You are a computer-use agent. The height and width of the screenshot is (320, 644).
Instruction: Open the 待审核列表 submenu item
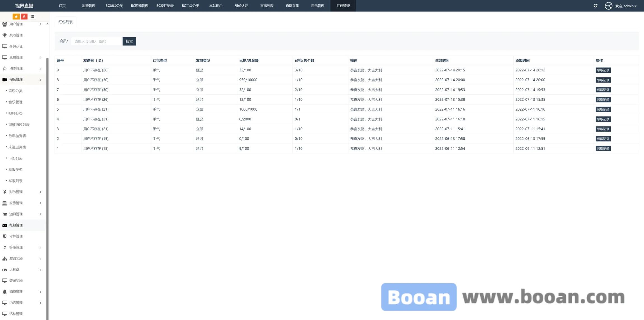[x=17, y=136]
